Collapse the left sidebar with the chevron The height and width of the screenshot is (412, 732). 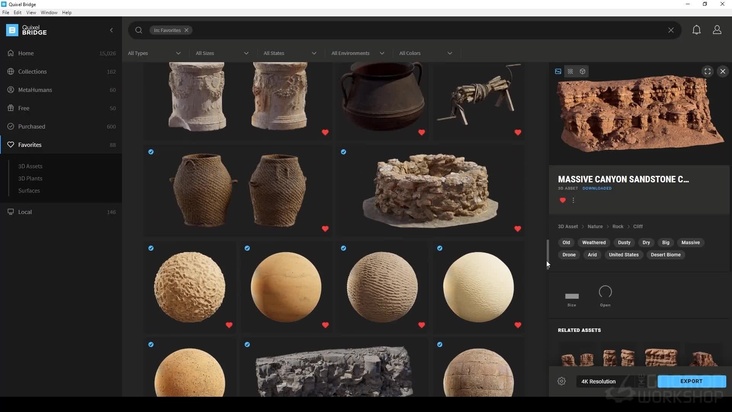point(111,30)
